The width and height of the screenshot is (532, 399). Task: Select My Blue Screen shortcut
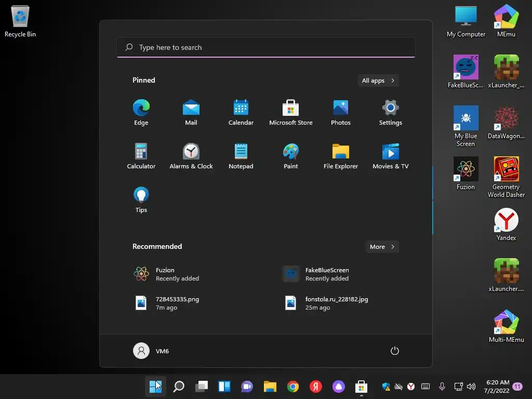tap(465, 126)
